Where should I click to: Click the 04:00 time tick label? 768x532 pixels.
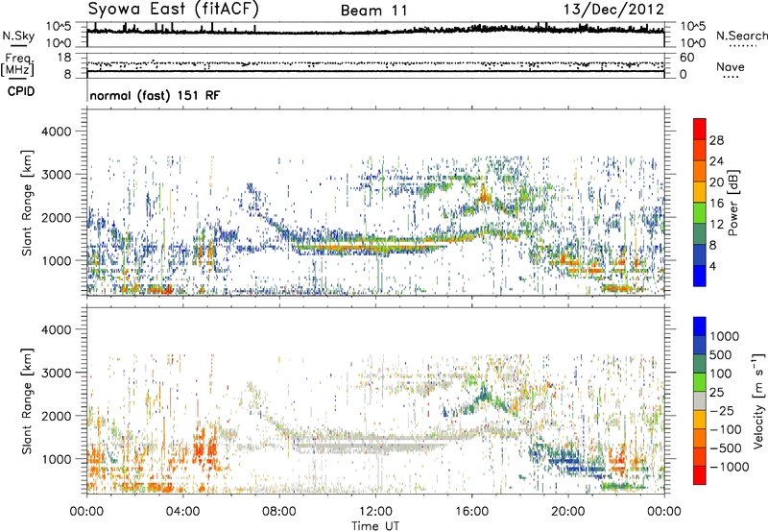pos(182,512)
